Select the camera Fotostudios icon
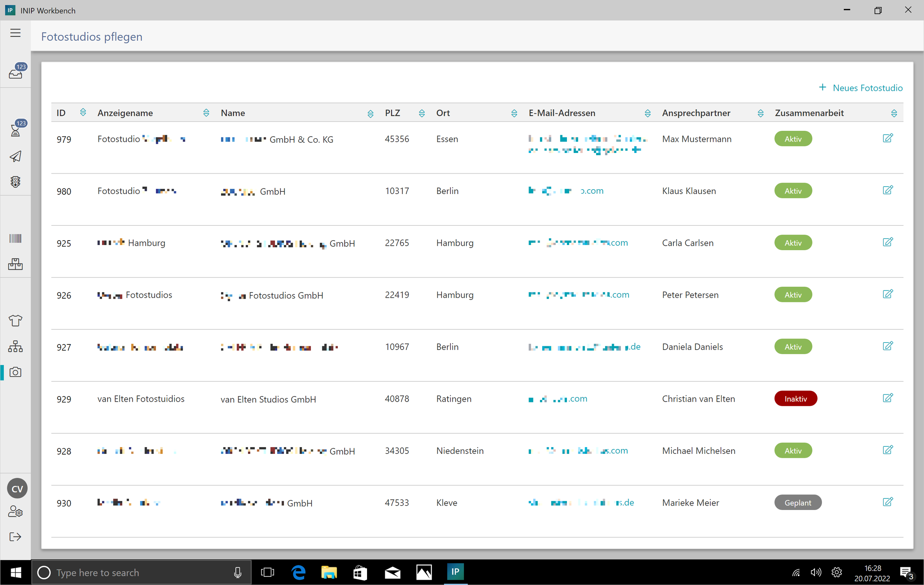The image size is (924, 585). coord(16,372)
